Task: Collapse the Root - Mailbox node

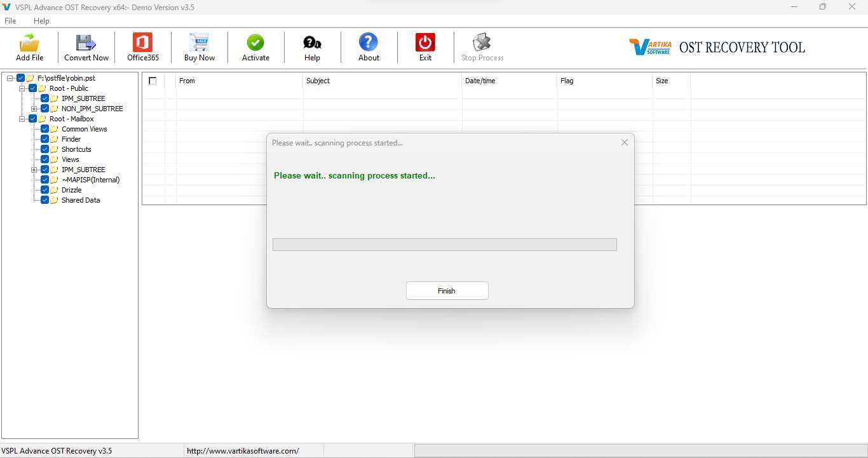Action: pyautogui.click(x=22, y=119)
